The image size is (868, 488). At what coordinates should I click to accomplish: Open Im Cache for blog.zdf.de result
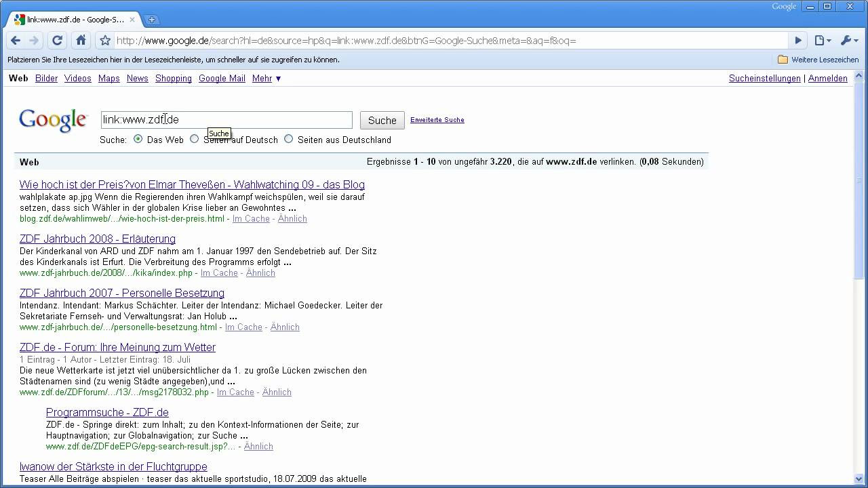(x=251, y=219)
